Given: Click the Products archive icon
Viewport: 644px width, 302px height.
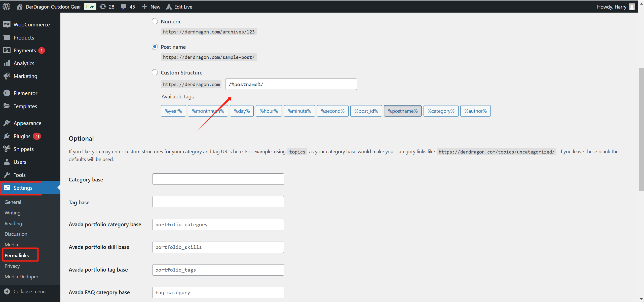Looking at the screenshot, I should point(7,37).
